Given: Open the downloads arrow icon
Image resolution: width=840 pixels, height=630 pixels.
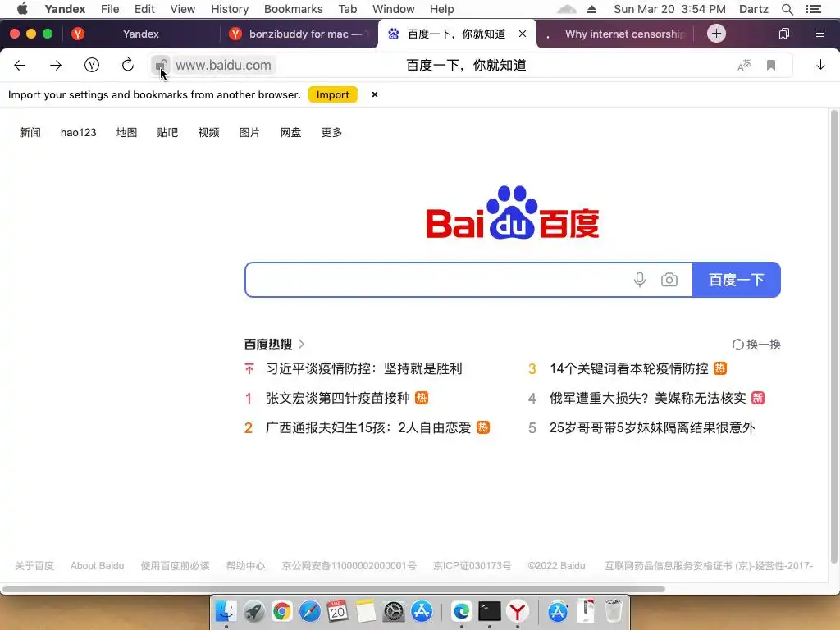Looking at the screenshot, I should pos(820,66).
